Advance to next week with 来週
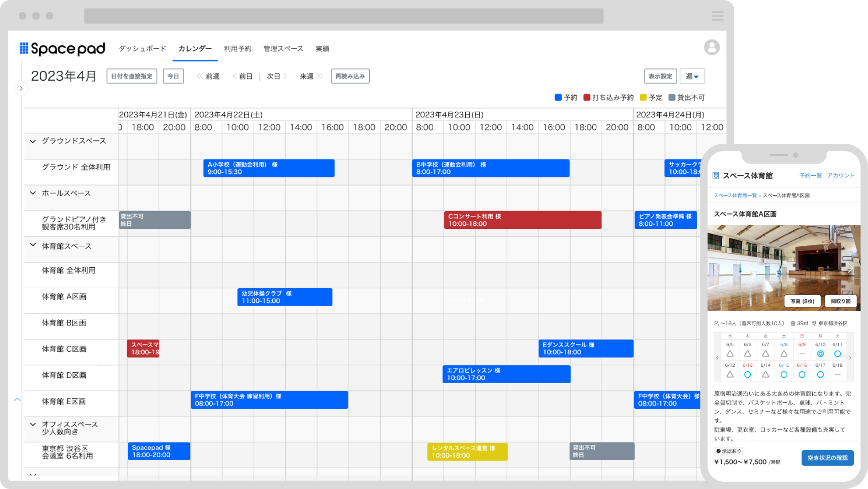Image resolution: width=868 pixels, height=489 pixels. point(311,76)
